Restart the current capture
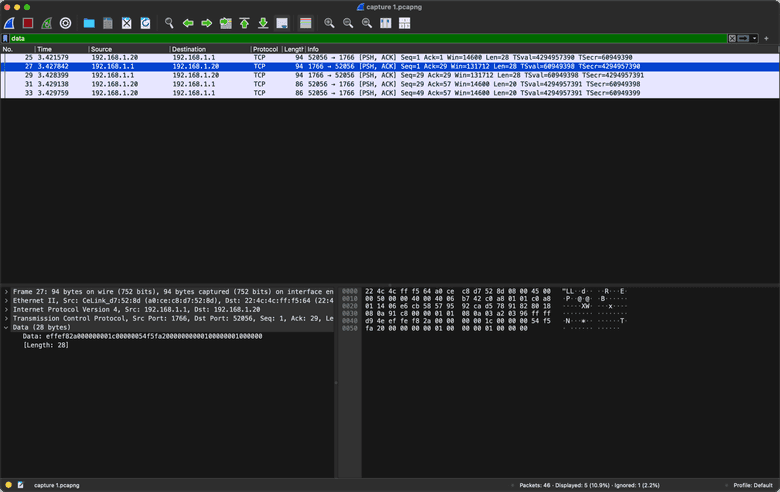This screenshot has height=492, width=780. [47, 23]
